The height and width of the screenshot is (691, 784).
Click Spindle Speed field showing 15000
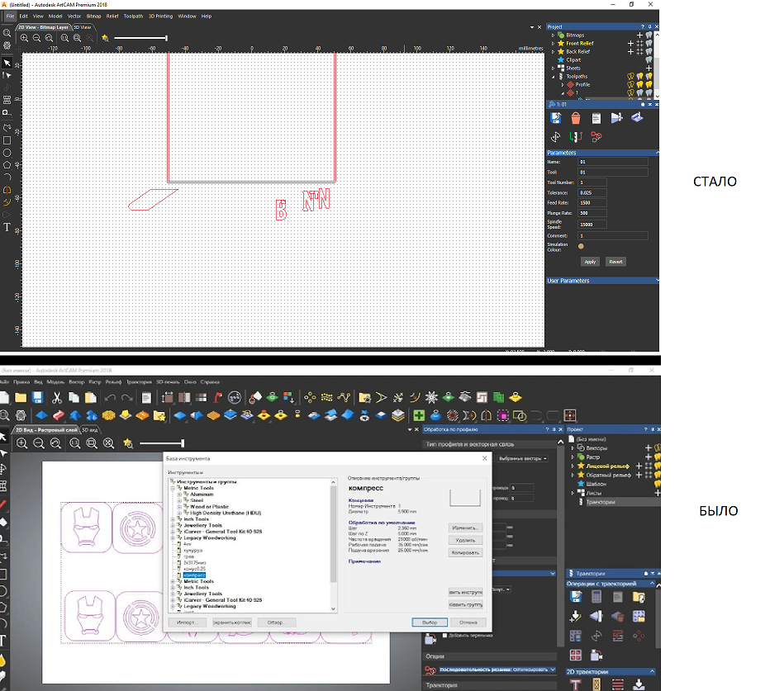pos(592,225)
